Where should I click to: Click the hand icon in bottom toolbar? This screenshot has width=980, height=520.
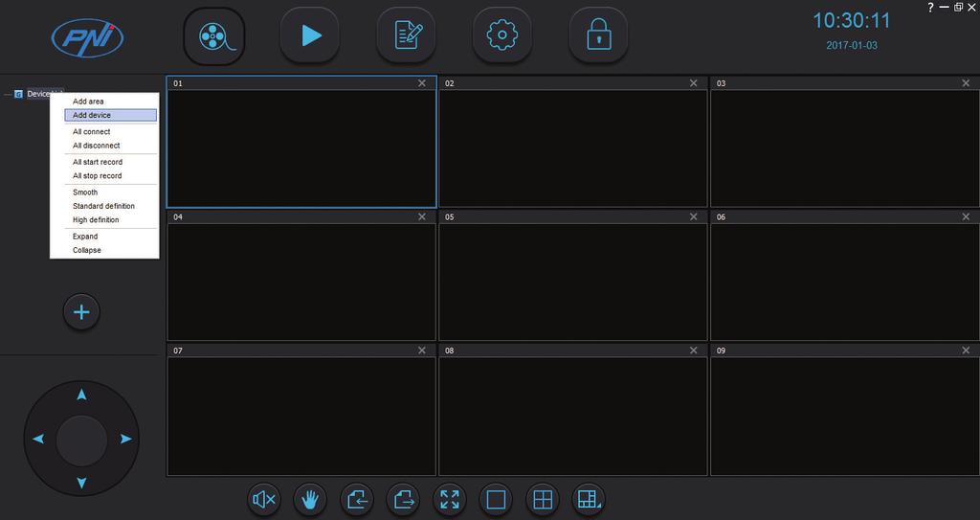[310, 499]
